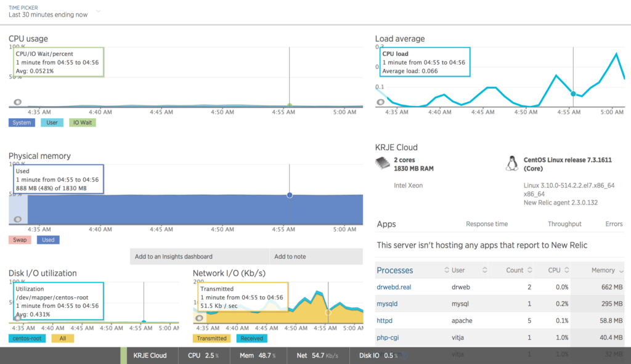Toggle the centos-root disk legend

[27, 339]
